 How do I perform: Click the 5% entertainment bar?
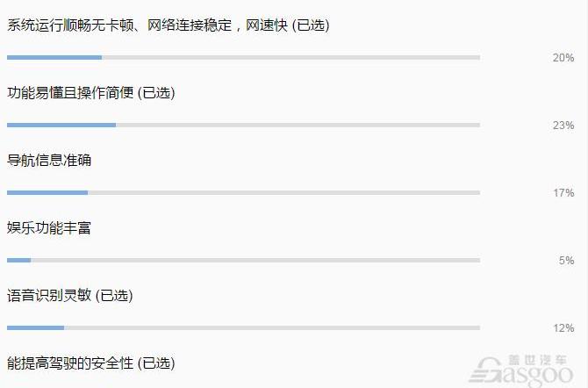click(243, 260)
